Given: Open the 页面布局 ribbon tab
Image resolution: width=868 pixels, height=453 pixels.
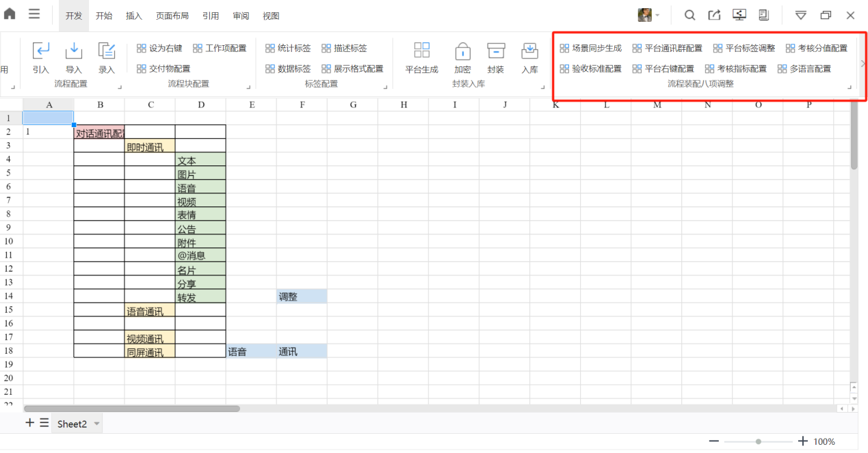Looking at the screenshot, I should coord(172,16).
